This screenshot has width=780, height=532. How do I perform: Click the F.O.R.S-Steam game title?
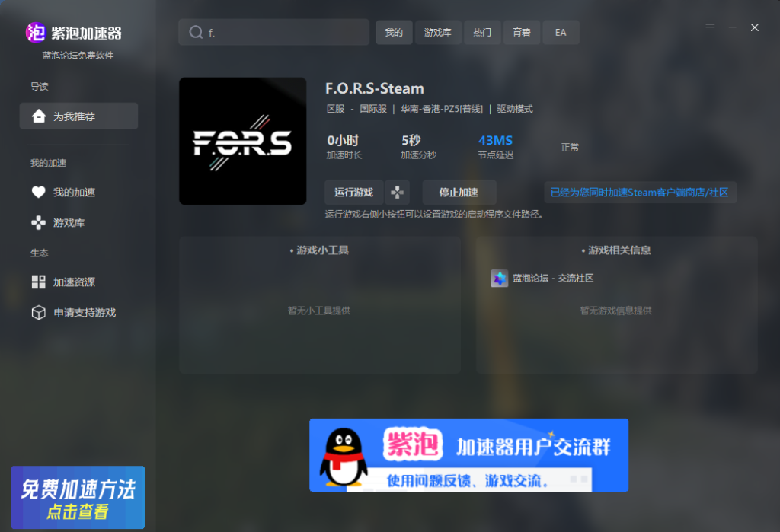375,88
